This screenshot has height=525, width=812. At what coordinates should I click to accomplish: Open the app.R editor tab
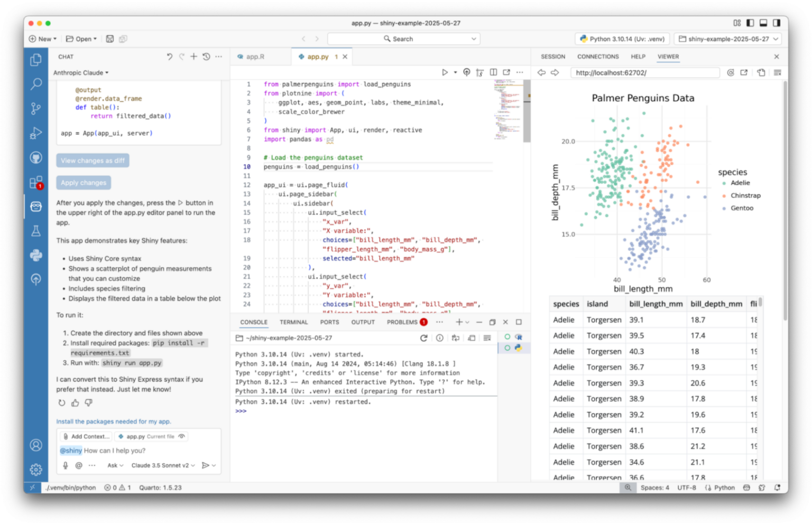point(254,56)
